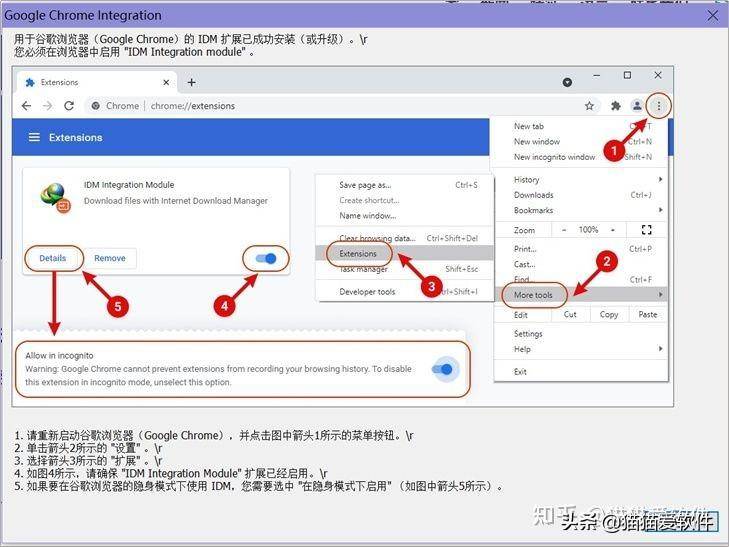This screenshot has width=729, height=547.
Task: Click the puzzle icon on Extensions tab
Action: click(x=30, y=82)
